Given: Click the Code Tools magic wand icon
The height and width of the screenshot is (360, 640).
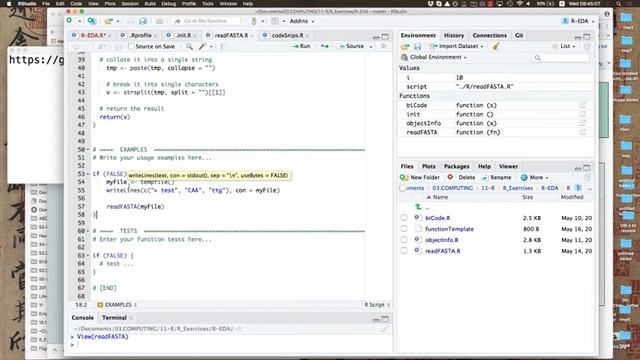Looking at the screenshot, I should click(202, 47).
